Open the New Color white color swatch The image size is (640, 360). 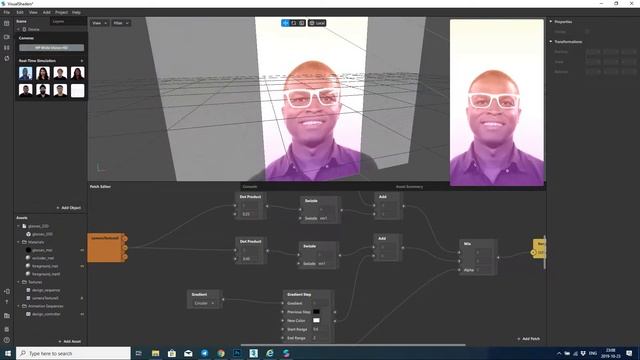coord(316,320)
